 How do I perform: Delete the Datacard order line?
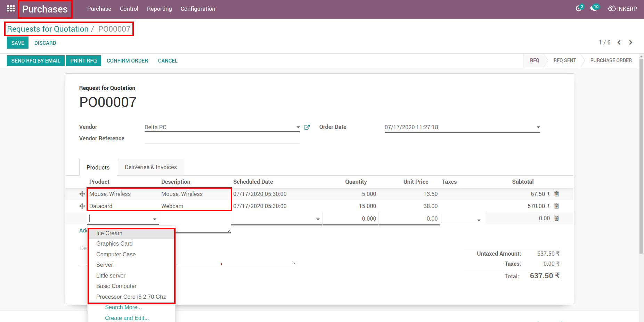[556, 206]
